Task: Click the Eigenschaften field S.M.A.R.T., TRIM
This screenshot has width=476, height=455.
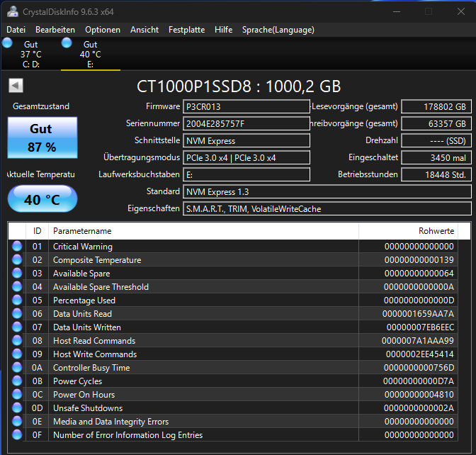Action: click(x=327, y=208)
